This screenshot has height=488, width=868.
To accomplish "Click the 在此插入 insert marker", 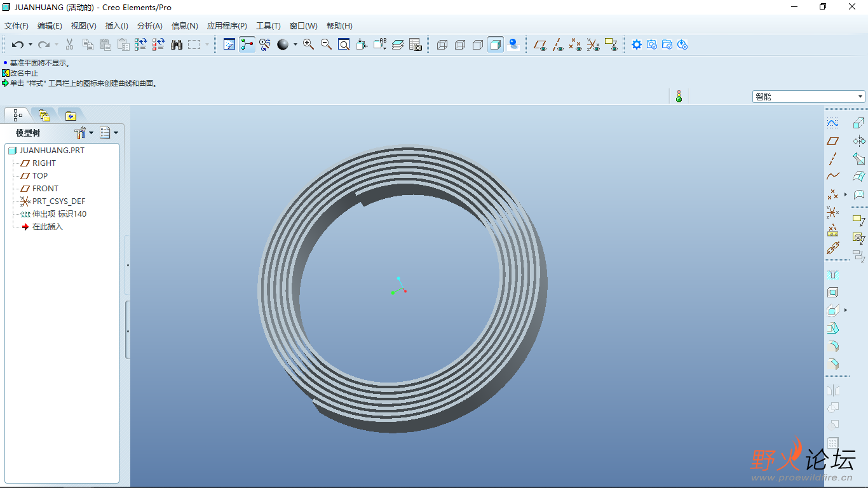I will (42, 227).
